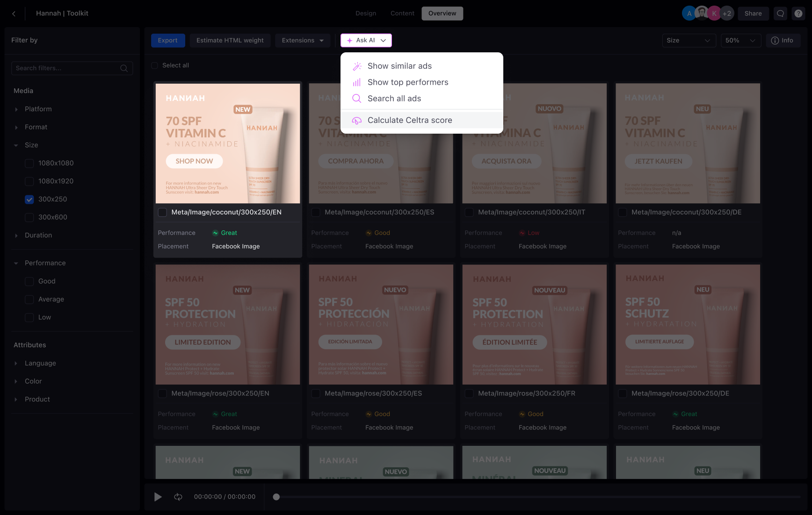Click Estimate HTML weight
Screen dimensions: 812x515
click(x=230, y=41)
